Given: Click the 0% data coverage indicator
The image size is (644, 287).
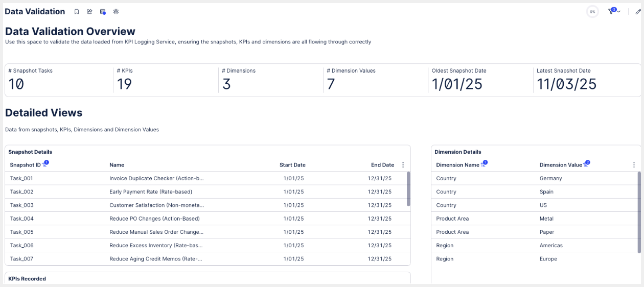Looking at the screenshot, I should tap(592, 12).
